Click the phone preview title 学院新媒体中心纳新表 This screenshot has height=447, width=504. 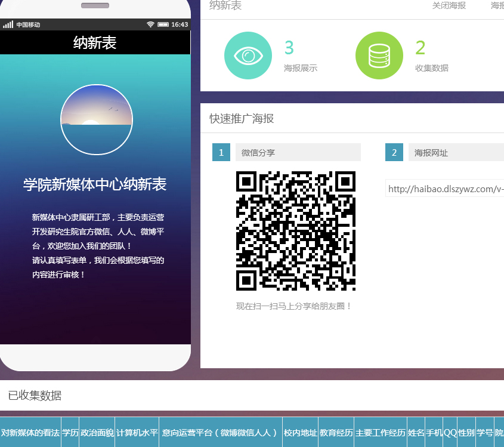[95, 184]
